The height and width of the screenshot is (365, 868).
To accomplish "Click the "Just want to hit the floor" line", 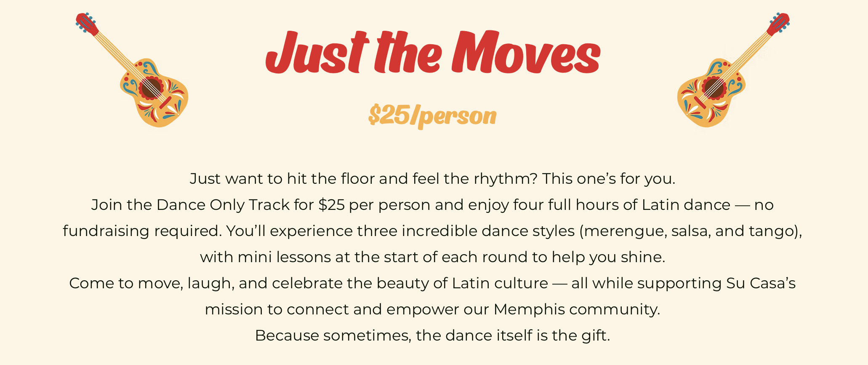I will 433,179.
